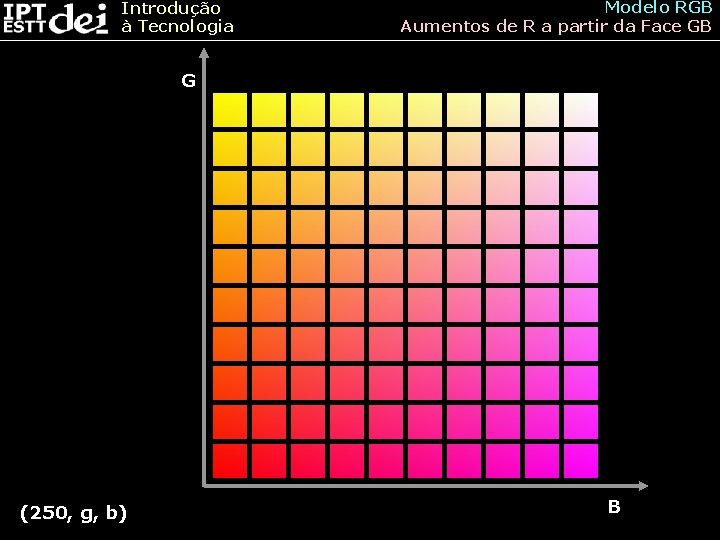Click the 'B' horizontal axis label
The image size is (720, 540).
614,507
